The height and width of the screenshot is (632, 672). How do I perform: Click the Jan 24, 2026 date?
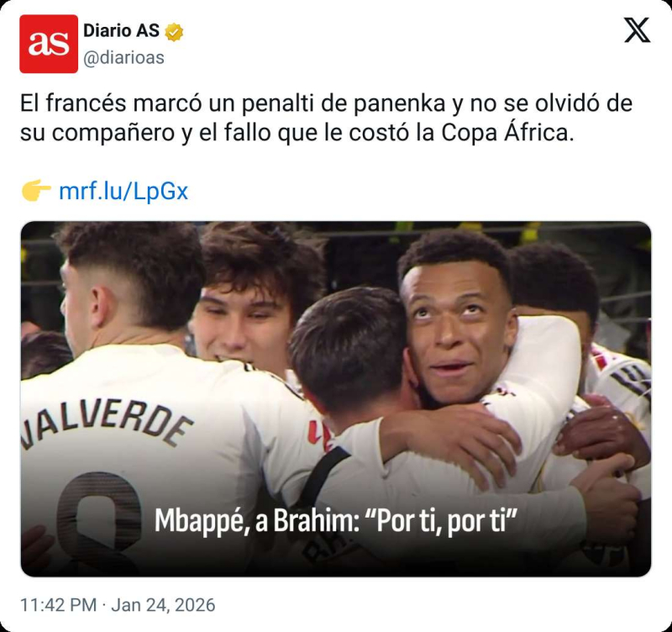point(163,605)
